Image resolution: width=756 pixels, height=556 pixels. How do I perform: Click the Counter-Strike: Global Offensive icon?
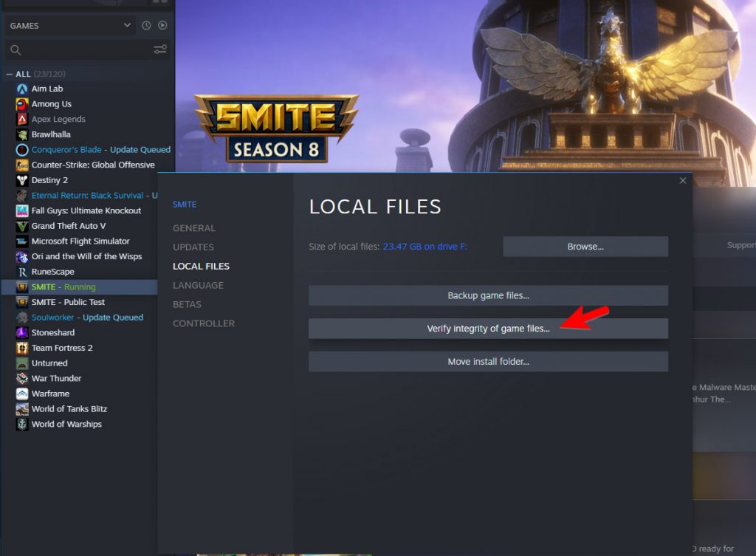[x=21, y=165]
